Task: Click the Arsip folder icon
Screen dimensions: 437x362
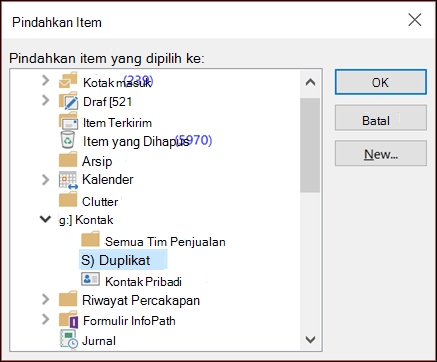Action: (x=68, y=160)
